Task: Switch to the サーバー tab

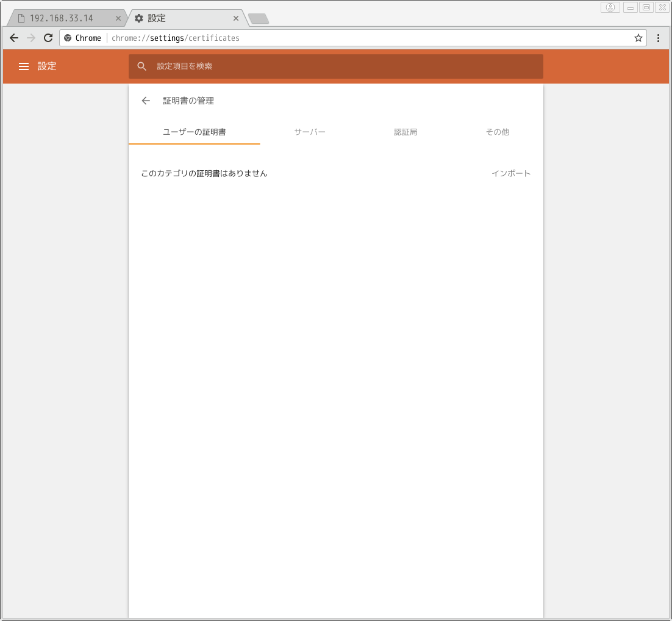Action: click(x=310, y=132)
